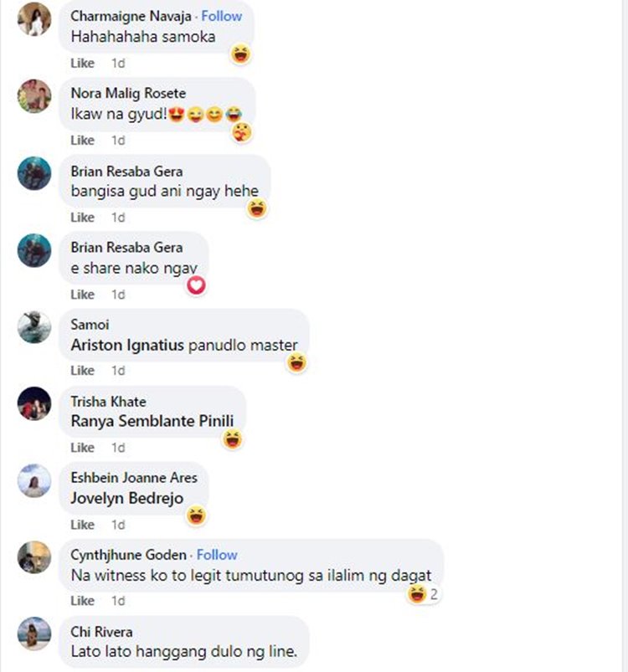Open tagged profile Jovelyn Bedrejo
This screenshot has height=672, width=628.
[127, 498]
